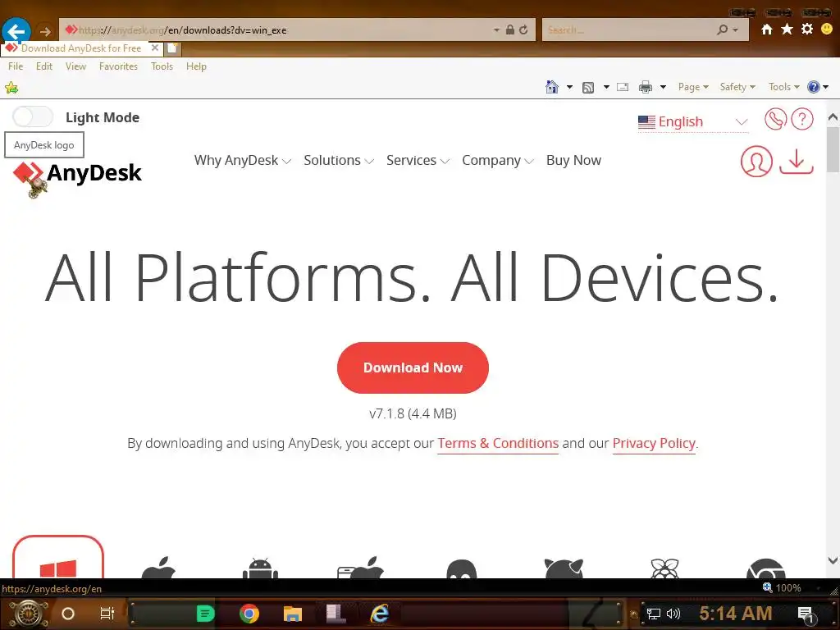Click the address bar URL field

(x=279, y=30)
